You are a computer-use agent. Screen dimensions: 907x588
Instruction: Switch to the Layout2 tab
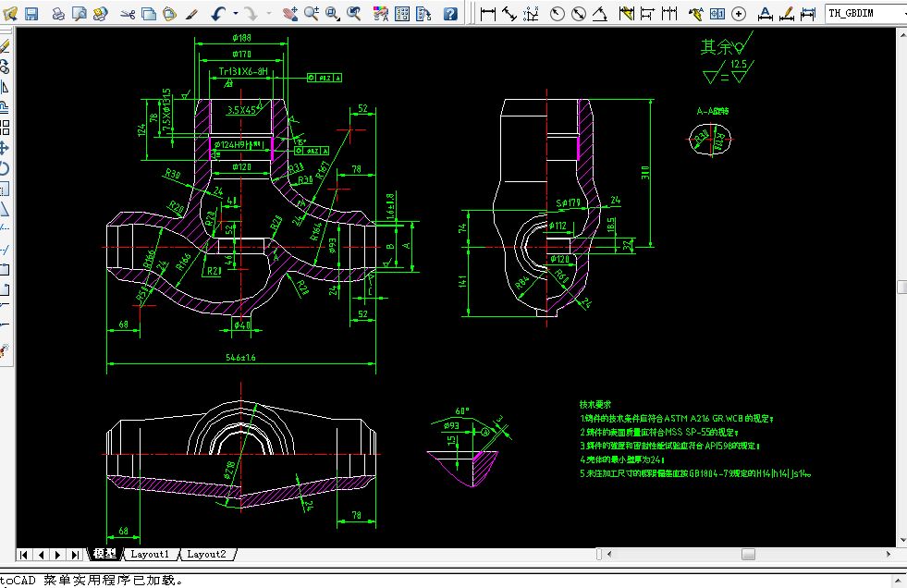(x=206, y=554)
